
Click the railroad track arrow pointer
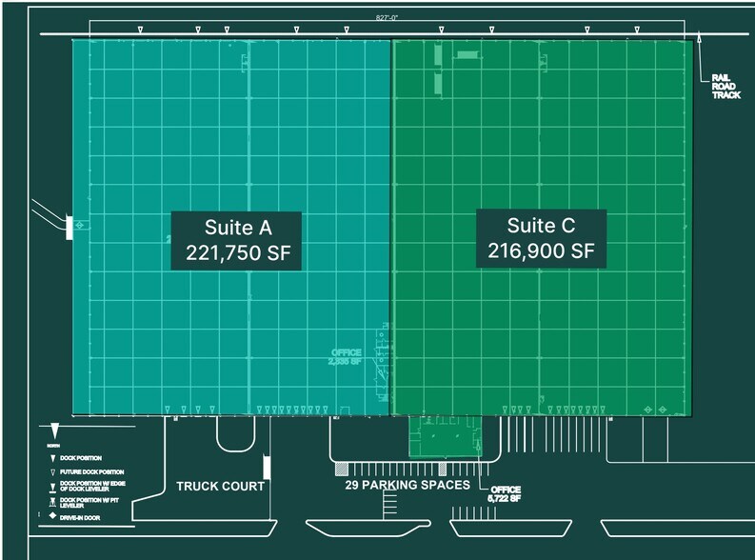pyautogui.click(x=700, y=39)
